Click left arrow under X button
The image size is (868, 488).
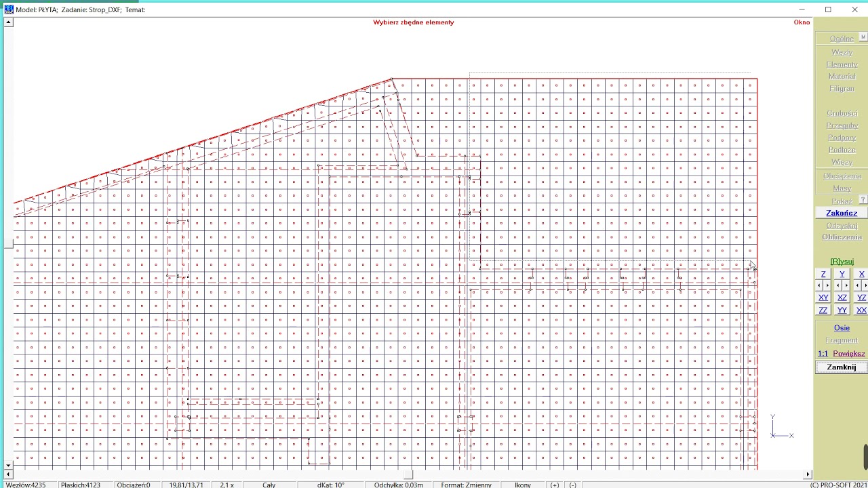(x=857, y=285)
